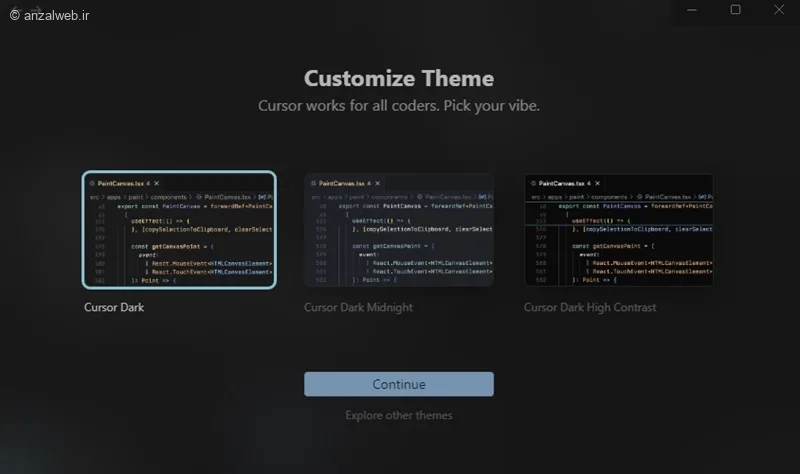800x474 pixels.
Task: Pick the Cursor Dark High Contrast preview
Action: (618, 231)
